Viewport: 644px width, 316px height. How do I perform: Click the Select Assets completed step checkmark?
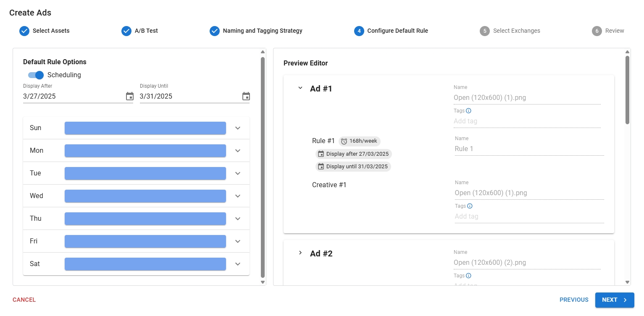(24, 31)
